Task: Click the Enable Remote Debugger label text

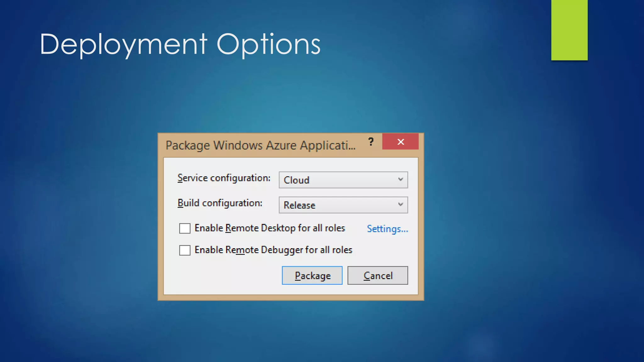Action: [273, 250]
